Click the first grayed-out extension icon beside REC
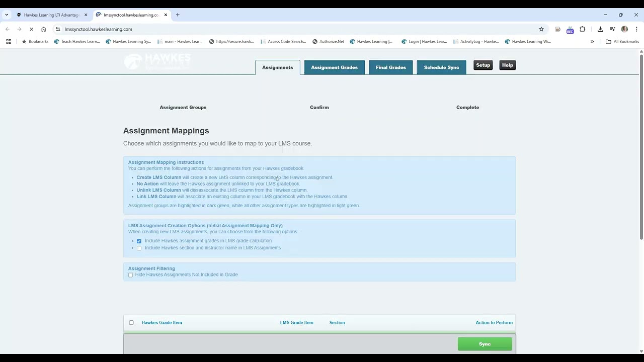This screenshot has width=644, height=362. click(558, 29)
